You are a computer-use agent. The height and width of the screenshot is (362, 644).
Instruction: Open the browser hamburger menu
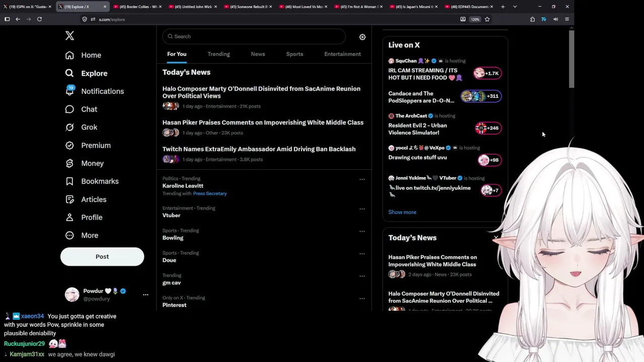tap(567, 19)
